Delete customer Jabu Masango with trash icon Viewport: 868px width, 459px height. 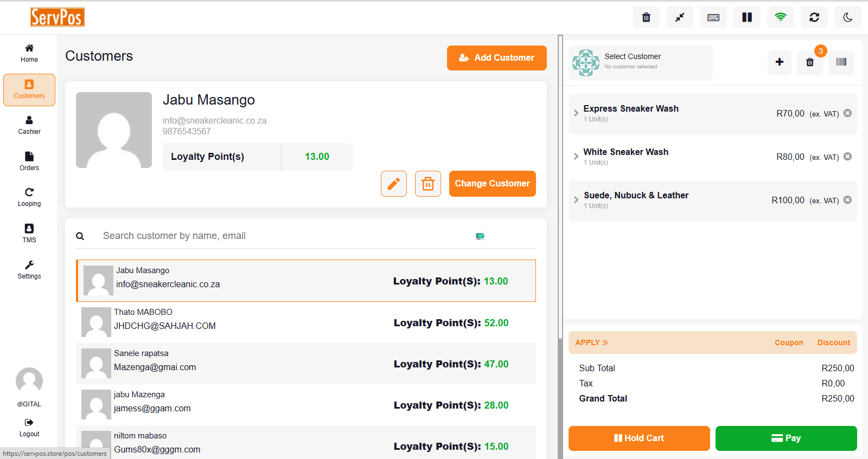(x=428, y=184)
